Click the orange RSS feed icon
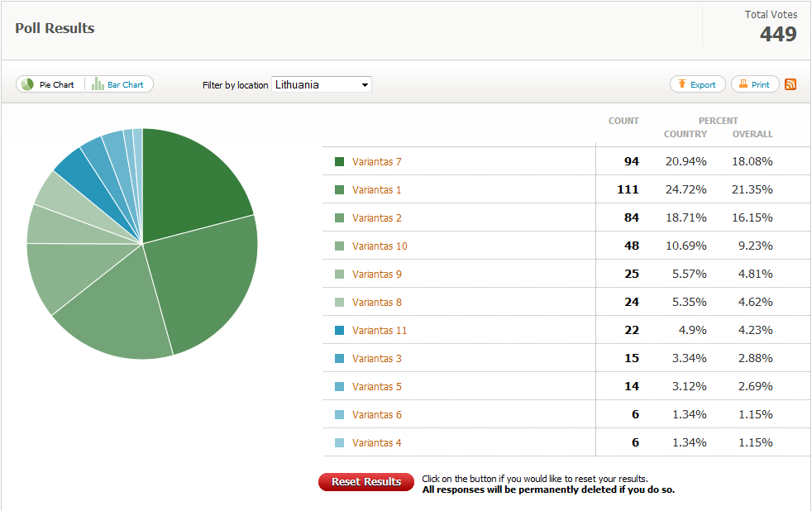Image resolution: width=812 pixels, height=511 pixels. [791, 84]
